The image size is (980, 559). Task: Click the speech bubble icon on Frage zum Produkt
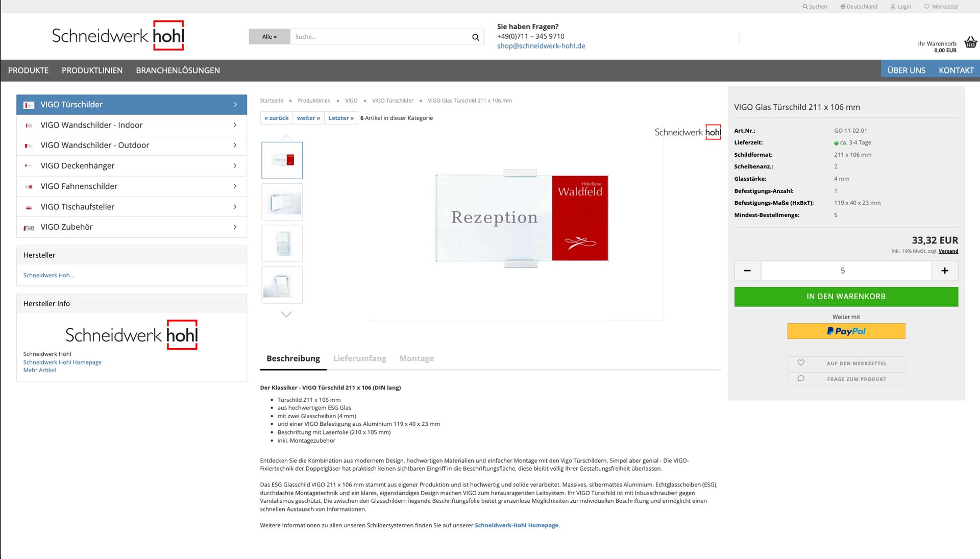[801, 379]
